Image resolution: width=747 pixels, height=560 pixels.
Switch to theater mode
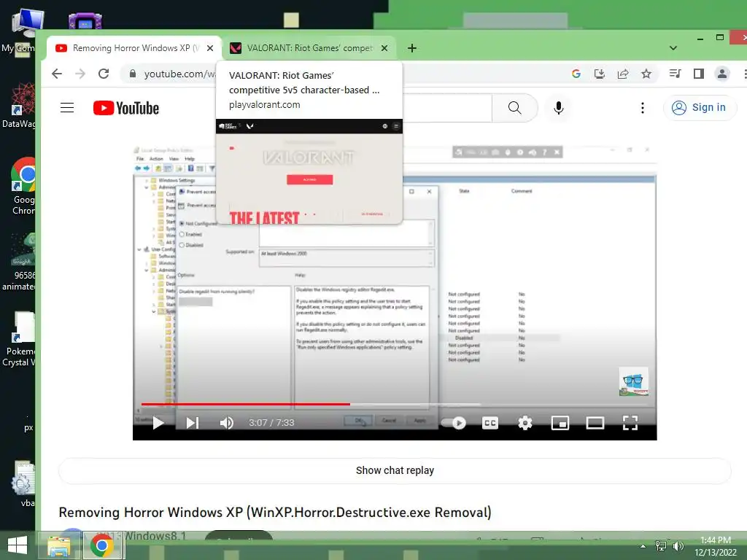tap(595, 423)
